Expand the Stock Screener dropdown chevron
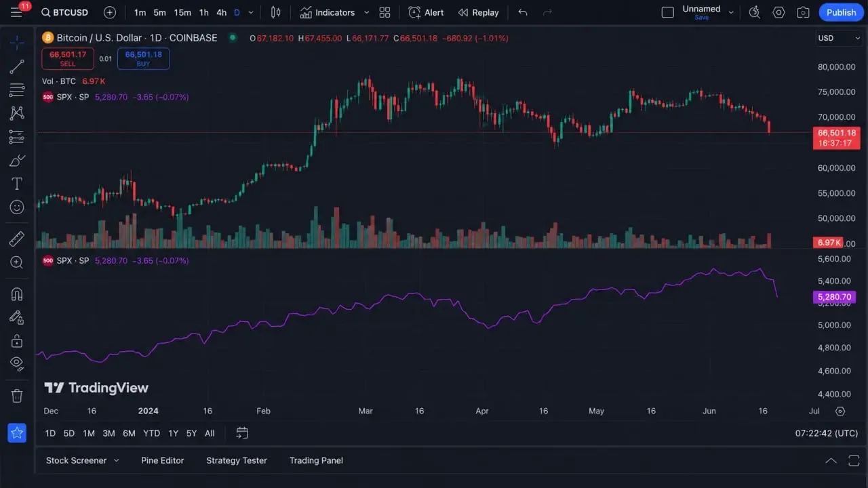Screen dimensions: 868x488 pyautogui.click(x=116, y=460)
